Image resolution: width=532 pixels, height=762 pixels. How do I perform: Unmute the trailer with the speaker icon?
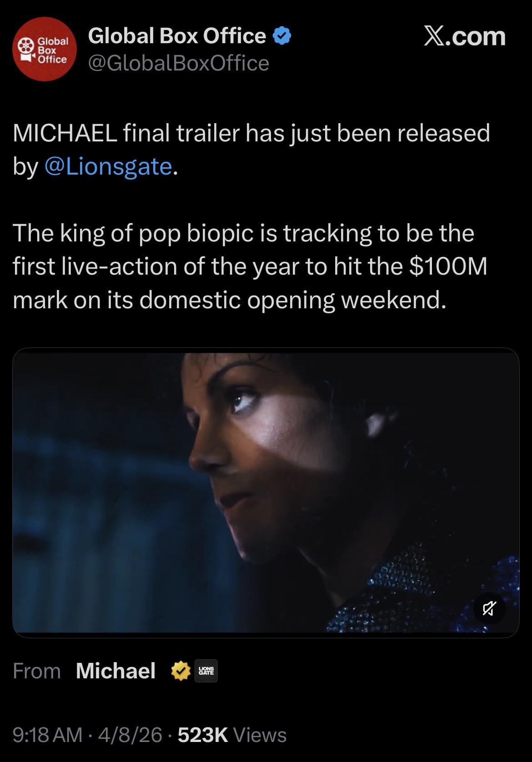pyautogui.click(x=489, y=608)
